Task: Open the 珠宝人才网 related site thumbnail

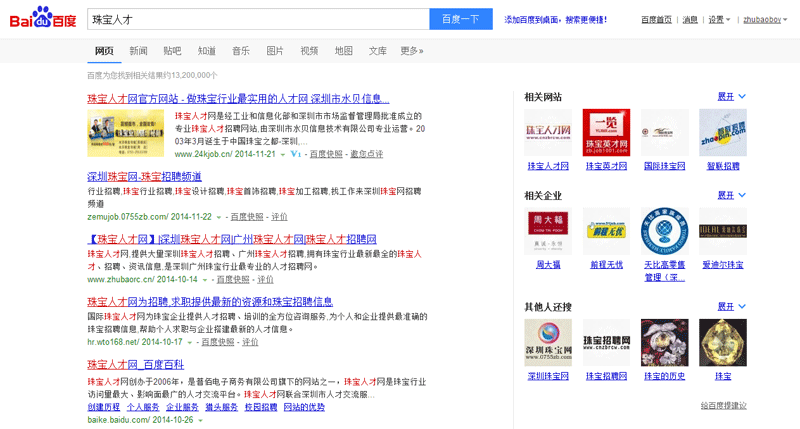Action: pos(548,132)
